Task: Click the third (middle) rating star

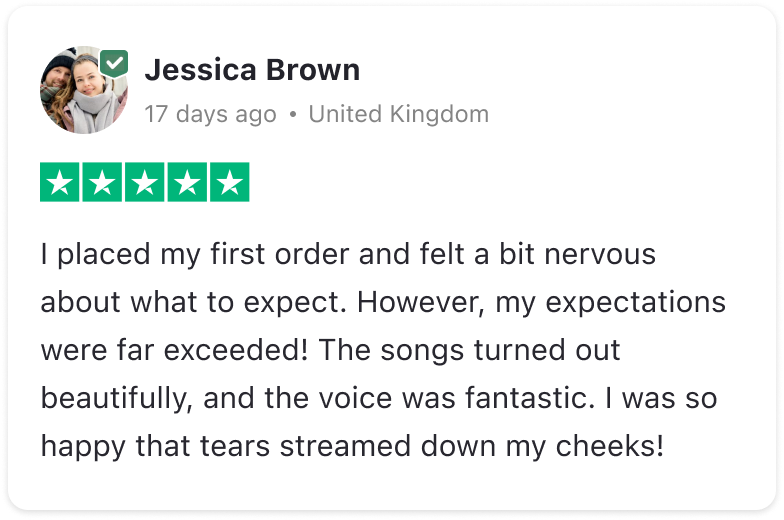Action: pyautogui.click(x=145, y=182)
